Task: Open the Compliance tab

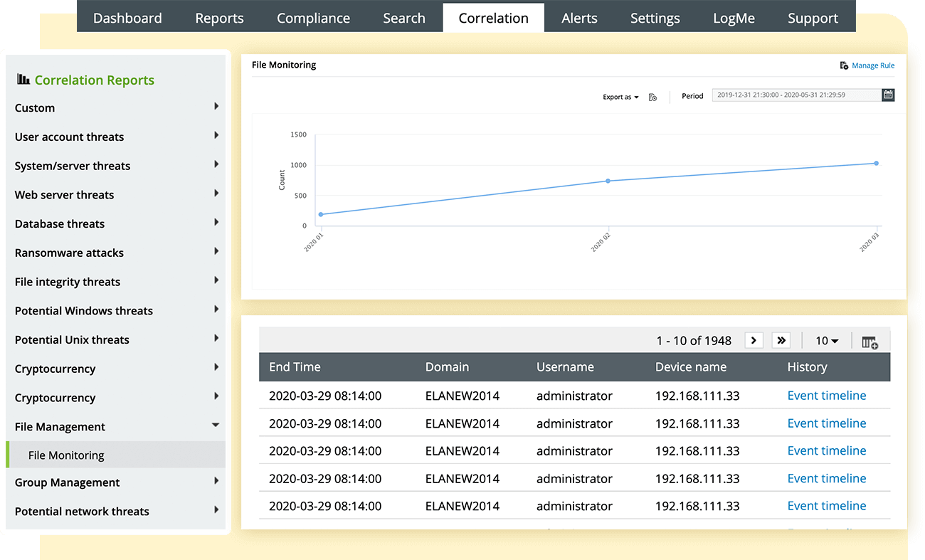Action: point(313,19)
